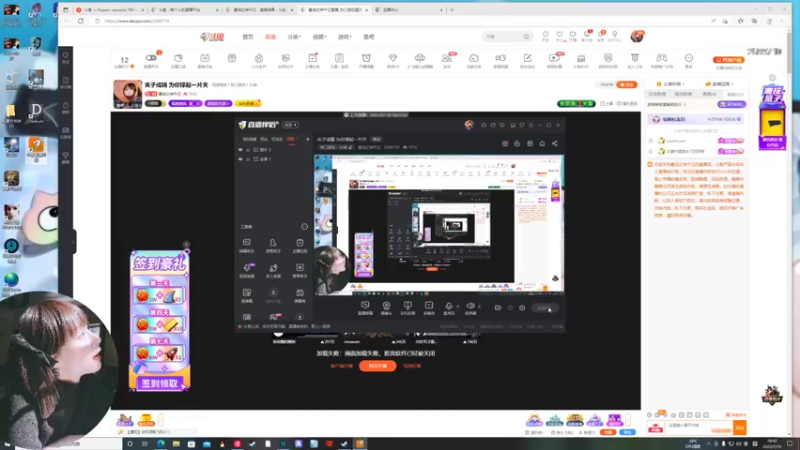Viewport: 800px width, 450px height.
Task: Open Microsoft Edge from the taskbar
Action: point(161,444)
